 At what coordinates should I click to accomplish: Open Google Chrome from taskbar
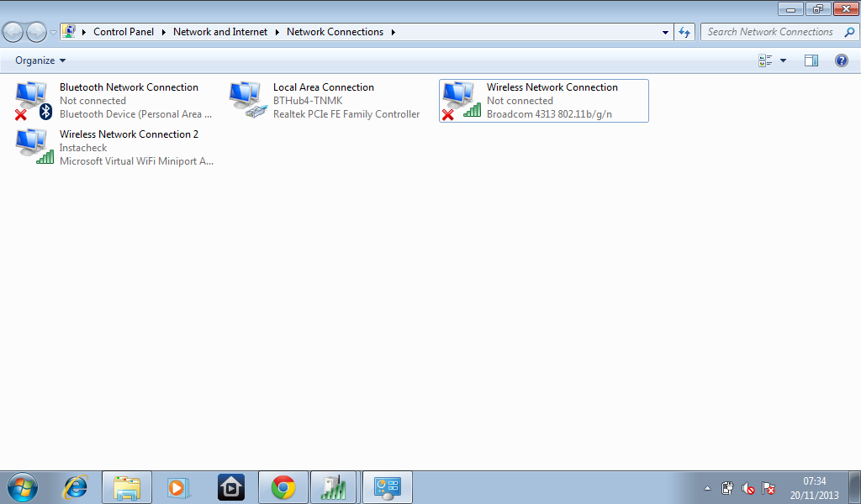coord(283,487)
